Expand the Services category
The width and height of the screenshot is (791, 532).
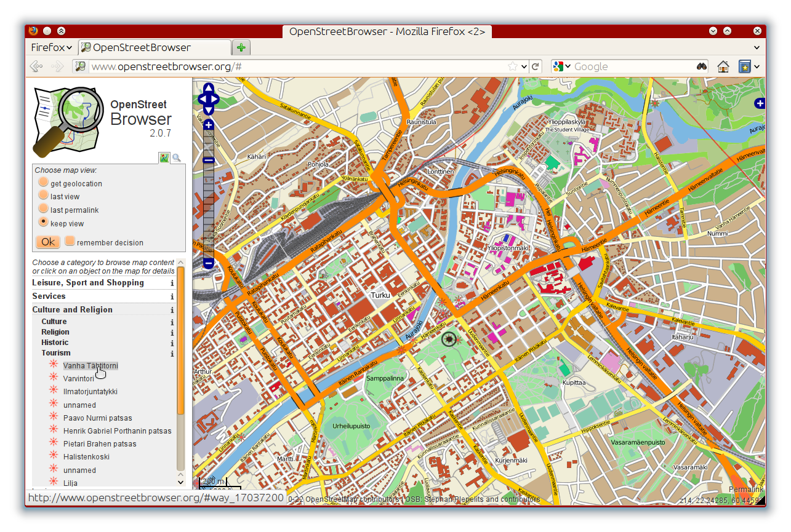49,296
